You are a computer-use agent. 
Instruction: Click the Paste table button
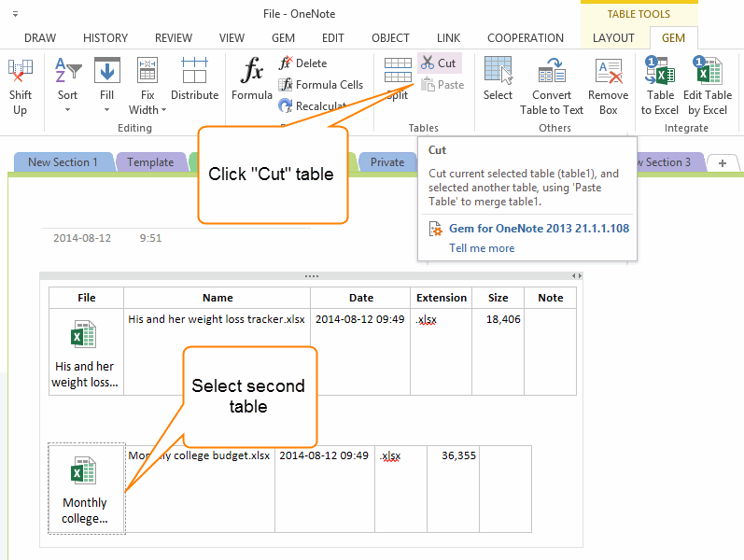(x=442, y=85)
